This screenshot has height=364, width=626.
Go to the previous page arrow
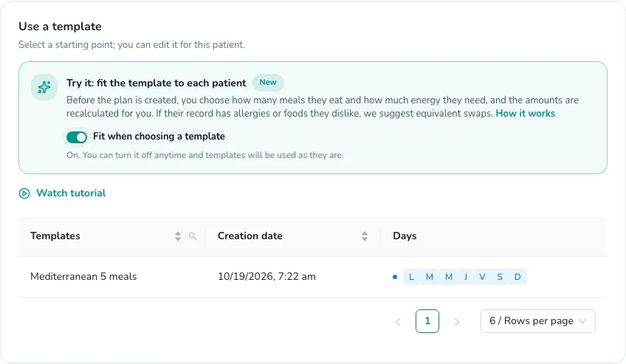coord(398,322)
